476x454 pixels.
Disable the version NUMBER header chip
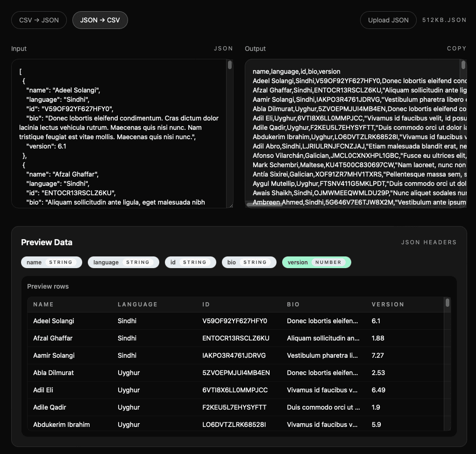(316, 262)
